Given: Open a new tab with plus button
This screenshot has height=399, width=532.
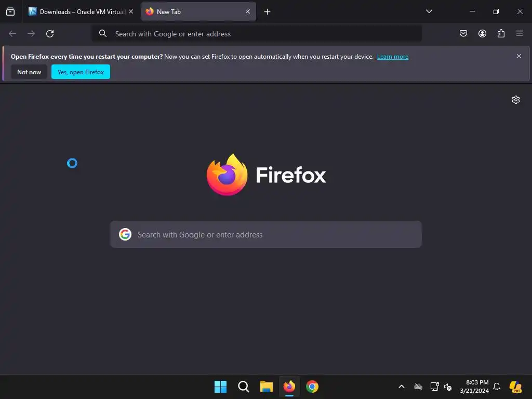Looking at the screenshot, I should tap(268, 12).
